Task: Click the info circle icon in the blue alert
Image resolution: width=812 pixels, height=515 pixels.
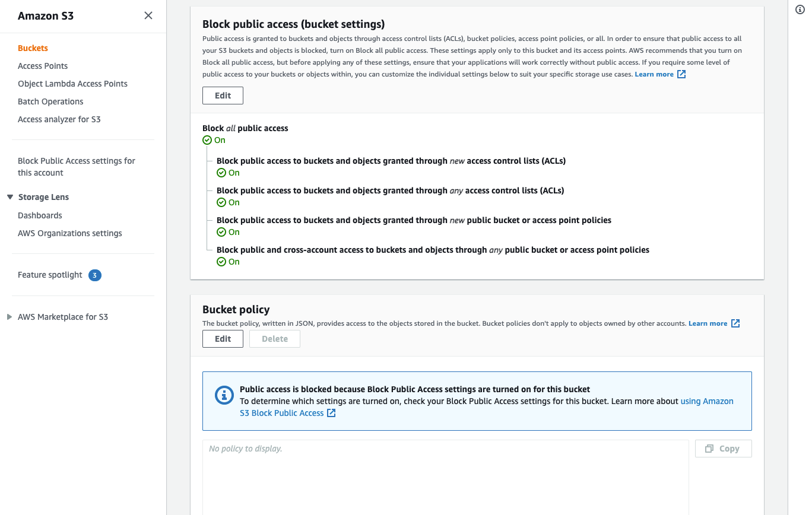Action: 224,395
